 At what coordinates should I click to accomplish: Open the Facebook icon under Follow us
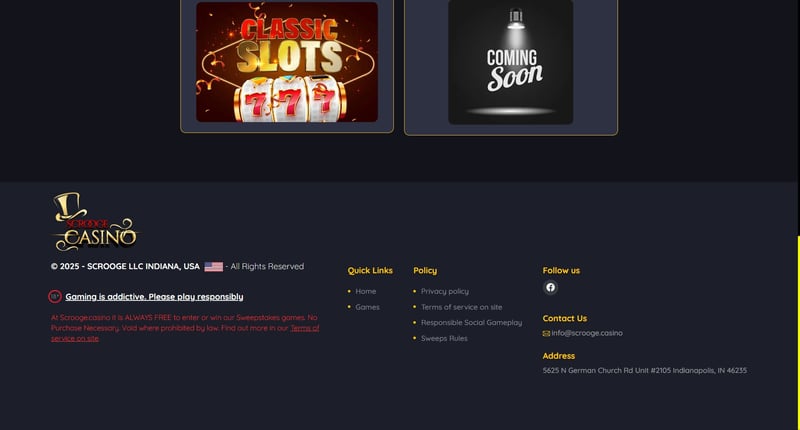[x=550, y=287]
